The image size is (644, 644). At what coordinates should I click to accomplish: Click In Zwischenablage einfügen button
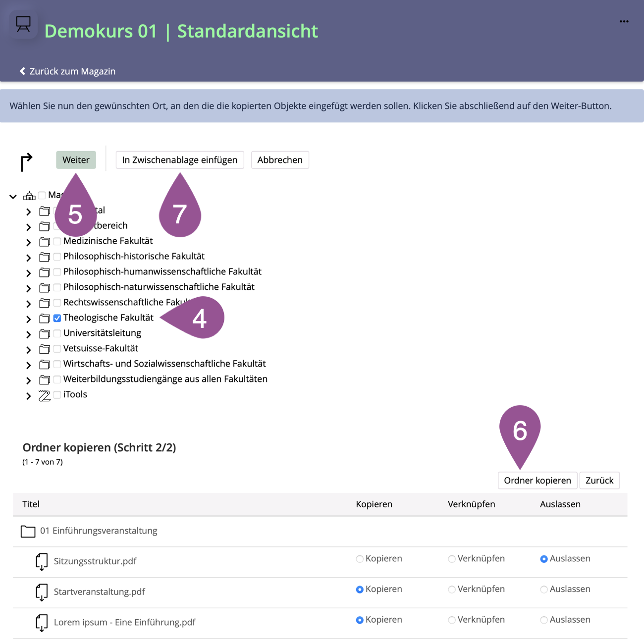(x=179, y=160)
